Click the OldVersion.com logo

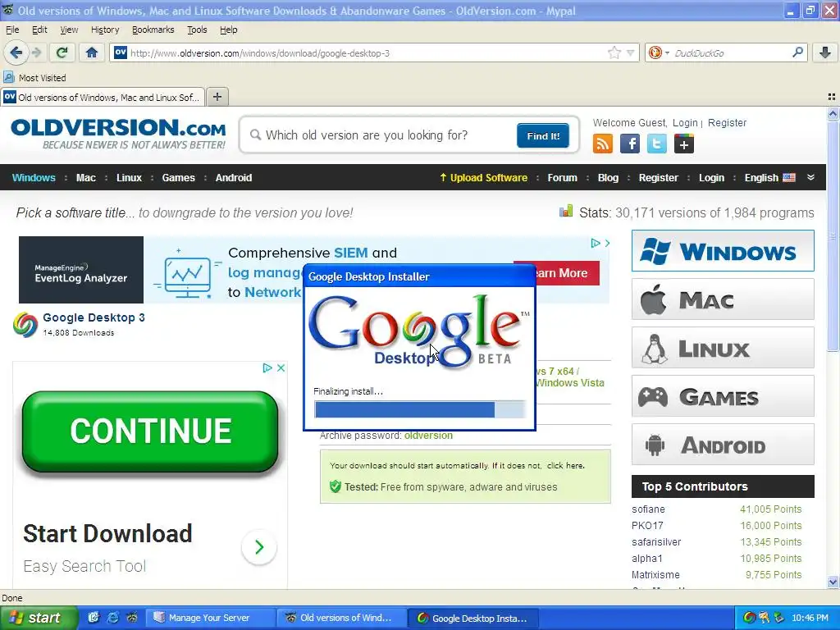(118, 134)
